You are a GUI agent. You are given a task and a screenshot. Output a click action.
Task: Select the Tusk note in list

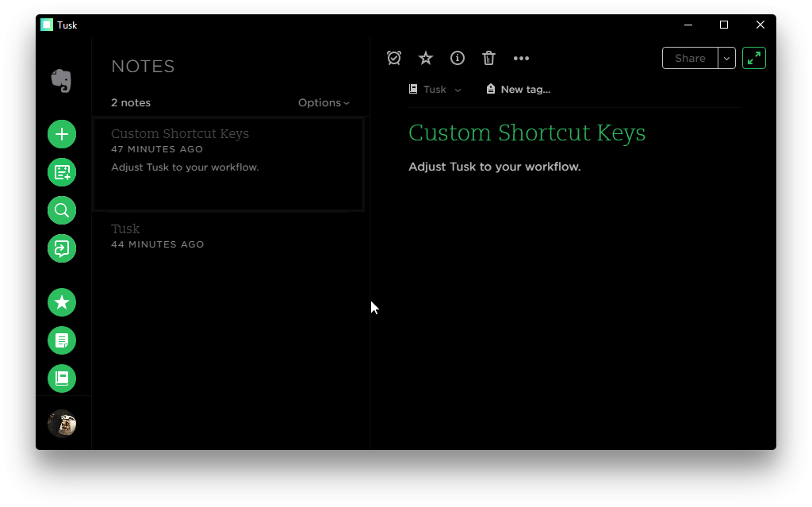(228, 236)
